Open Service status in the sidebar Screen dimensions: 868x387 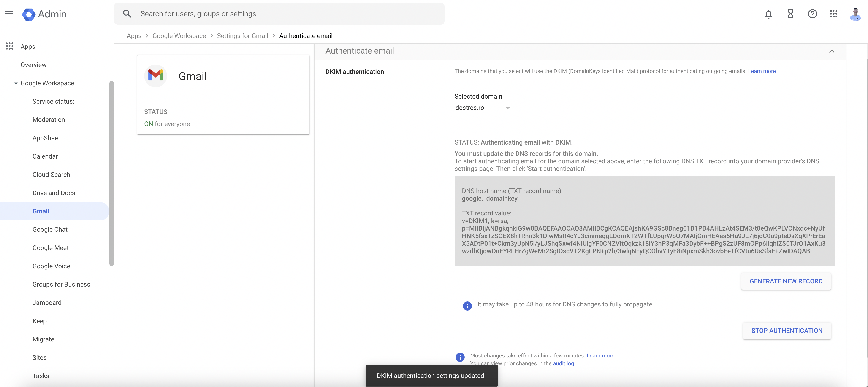tap(53, 101)
